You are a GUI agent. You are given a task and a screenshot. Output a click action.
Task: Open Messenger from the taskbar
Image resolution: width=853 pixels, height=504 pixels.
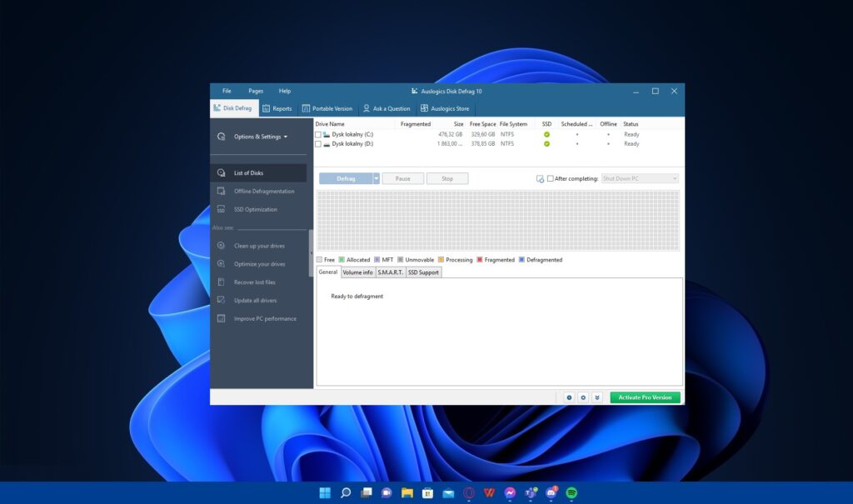point(510,493)
